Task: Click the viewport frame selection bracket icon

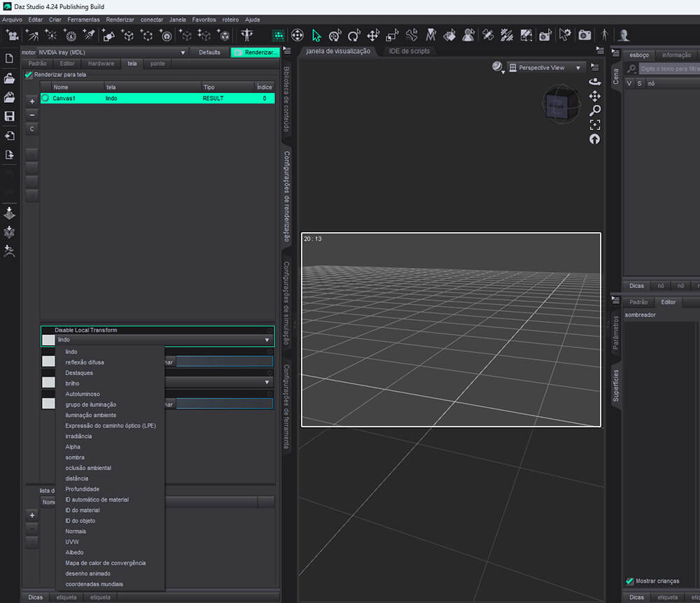Action: click(x=594, y=125)
